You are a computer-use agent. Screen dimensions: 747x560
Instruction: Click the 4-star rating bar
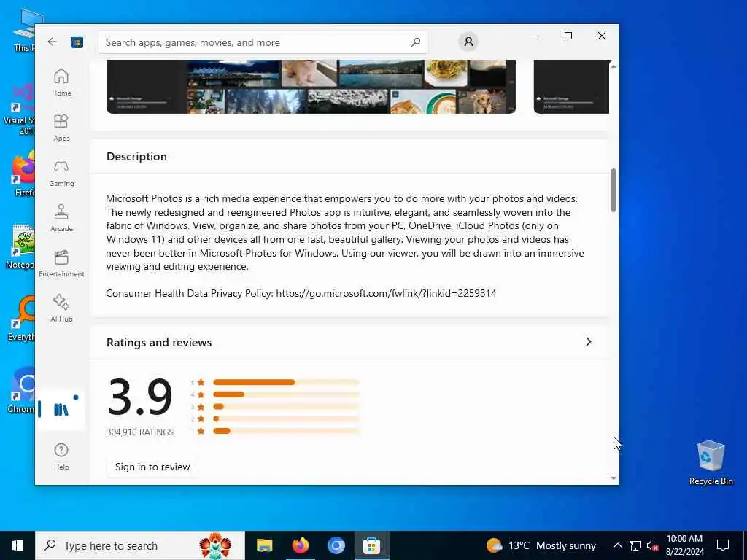click(286, 394)
